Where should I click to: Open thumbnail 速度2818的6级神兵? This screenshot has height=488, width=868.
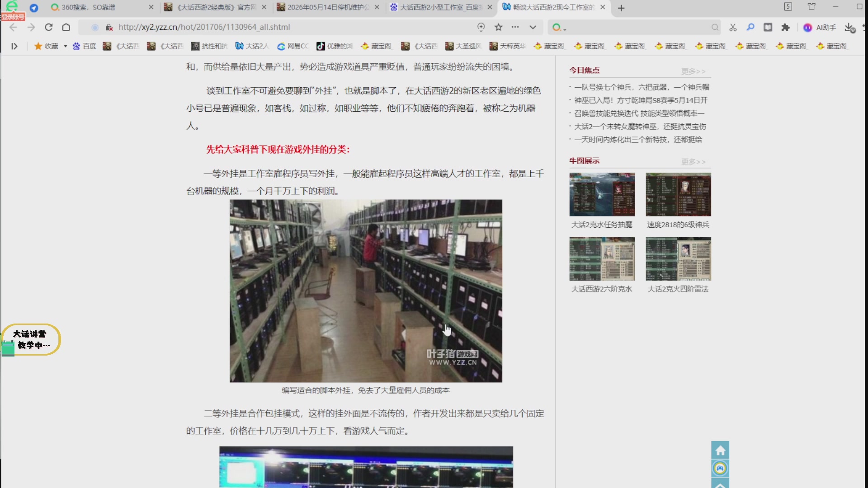(x=678, y=195)
